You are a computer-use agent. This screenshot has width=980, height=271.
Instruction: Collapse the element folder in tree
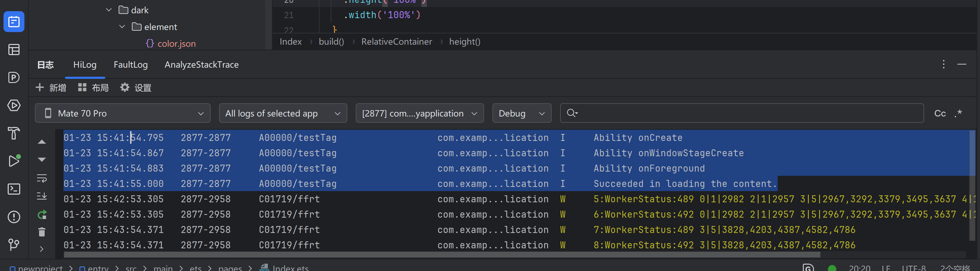tap(122, 27)
